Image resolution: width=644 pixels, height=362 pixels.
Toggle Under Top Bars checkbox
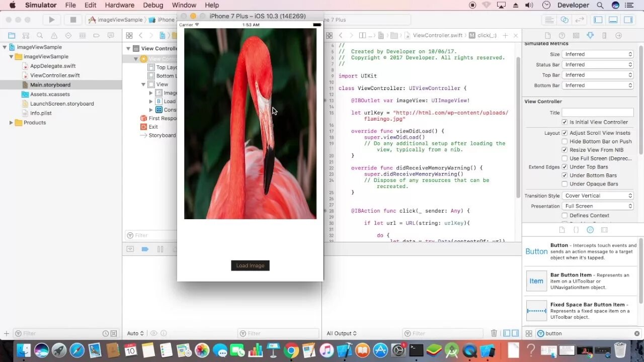click(x=565, y=167)
